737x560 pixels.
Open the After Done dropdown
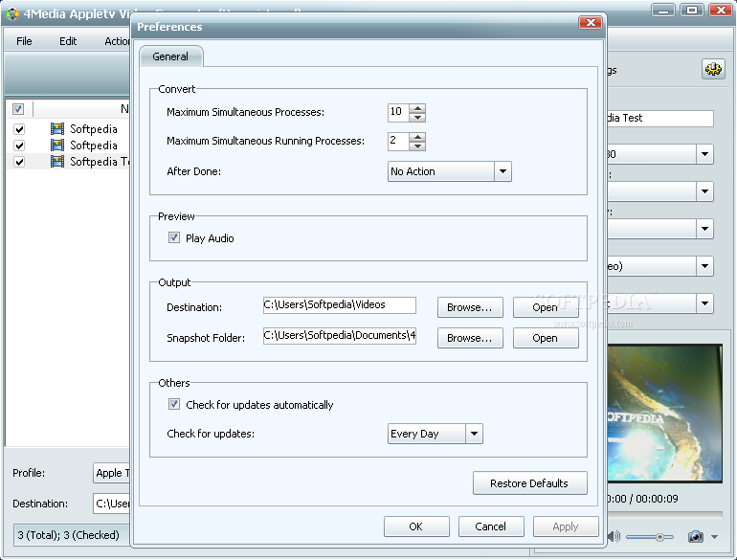coord(502,171)
